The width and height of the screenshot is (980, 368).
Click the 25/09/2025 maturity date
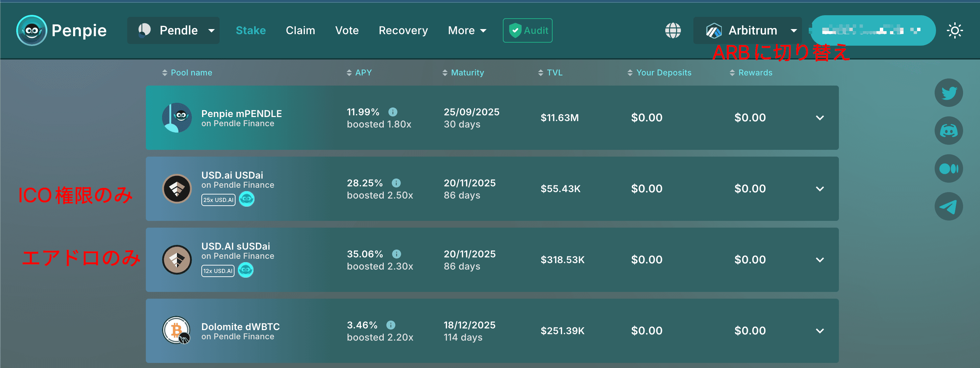click(x=471, y=112)
